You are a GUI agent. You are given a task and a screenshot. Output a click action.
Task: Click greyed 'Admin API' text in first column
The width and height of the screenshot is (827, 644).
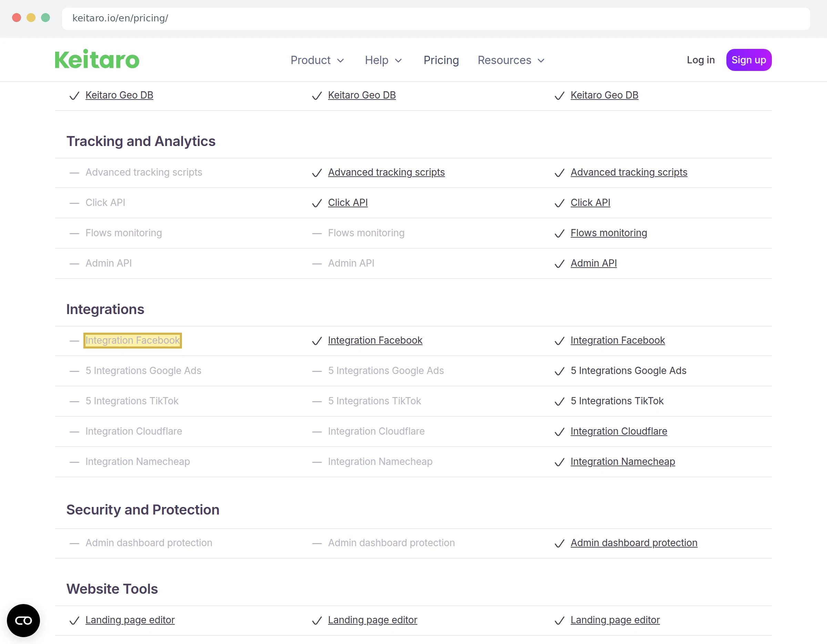tap(108, 263)
